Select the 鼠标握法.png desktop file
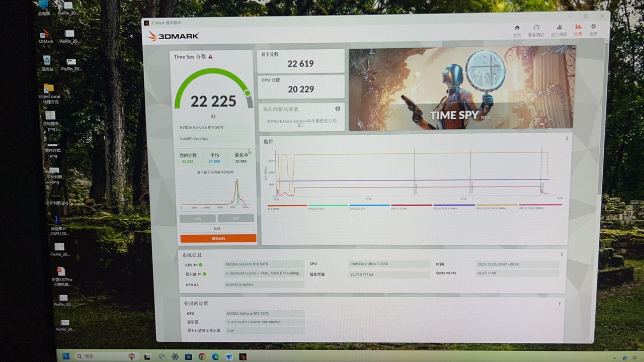Viewport: 644px width, 362px height. click(50, 121)
